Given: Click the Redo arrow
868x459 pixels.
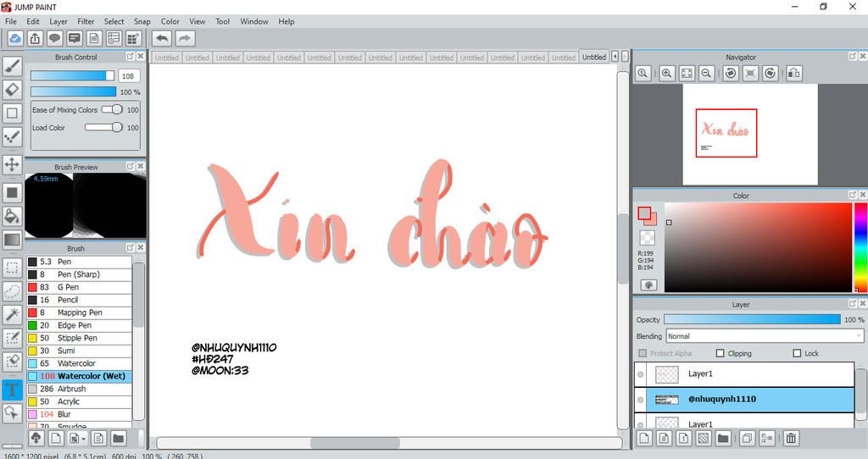Looking at the screenshot, I should (x=185, y=38).
